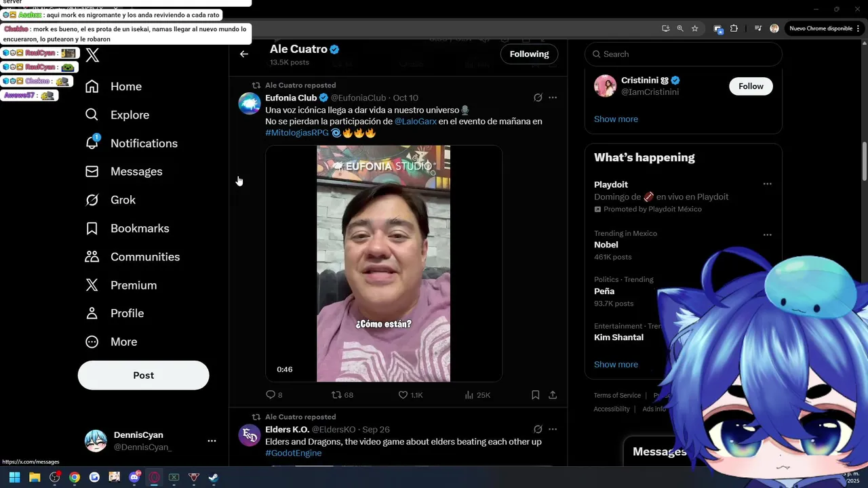
Task: Open Chrome extensions puzzle icon
Action: tap(734, 28)
